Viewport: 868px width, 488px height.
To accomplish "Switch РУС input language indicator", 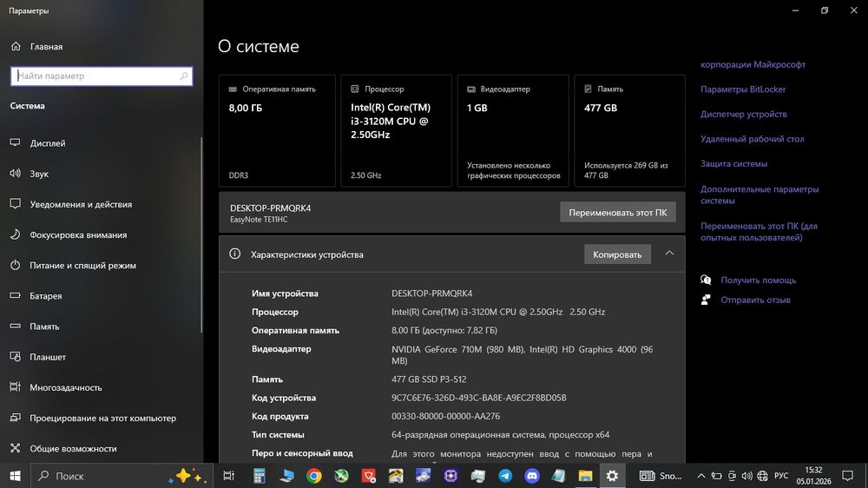I will (x=781, y=475).
